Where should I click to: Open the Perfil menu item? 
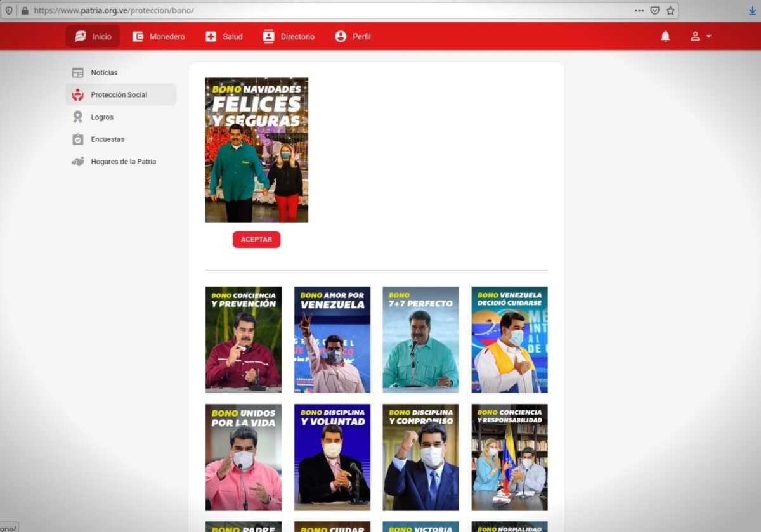[353, 37]
